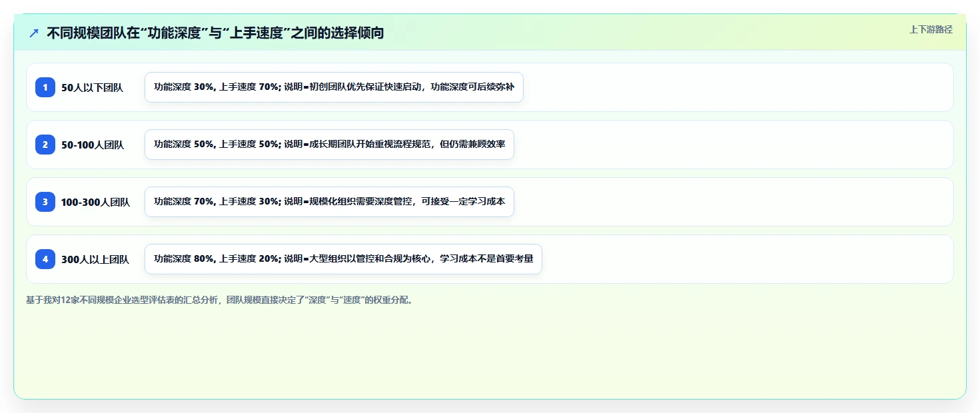The height and width of the screenshot is (413, 980).
Task: Click the 功能深度 50% description box
Action: (x=329, y=145)
